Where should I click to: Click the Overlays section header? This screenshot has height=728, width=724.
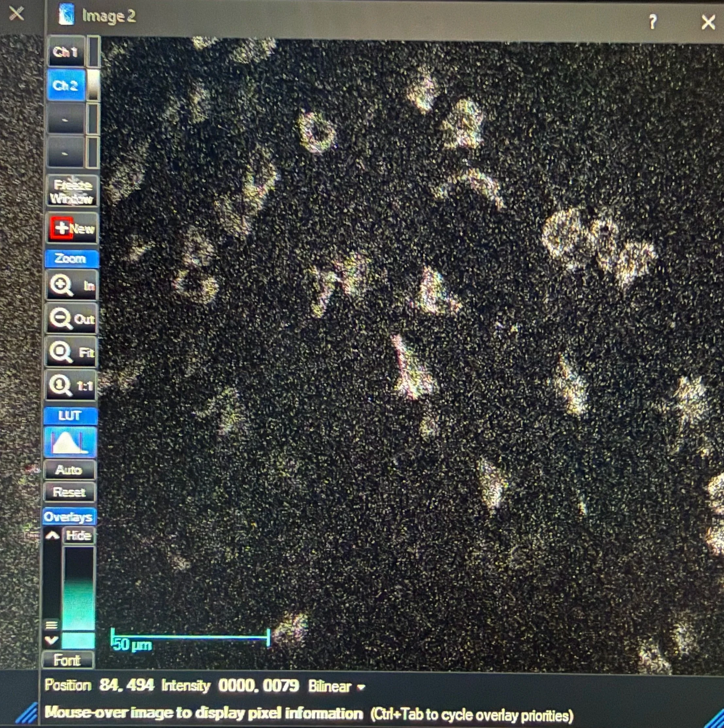click(x=69, y=517)
